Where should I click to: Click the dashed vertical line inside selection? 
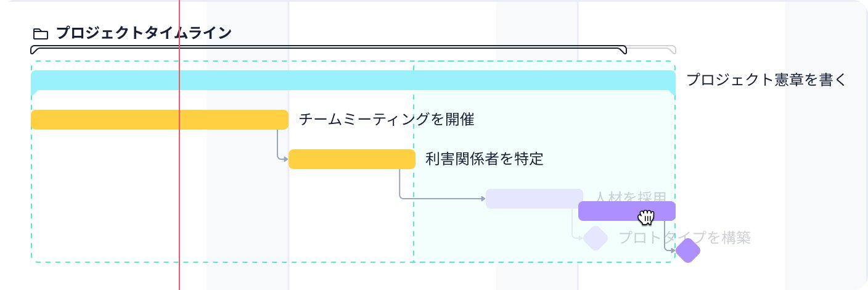tap(414, 162)
